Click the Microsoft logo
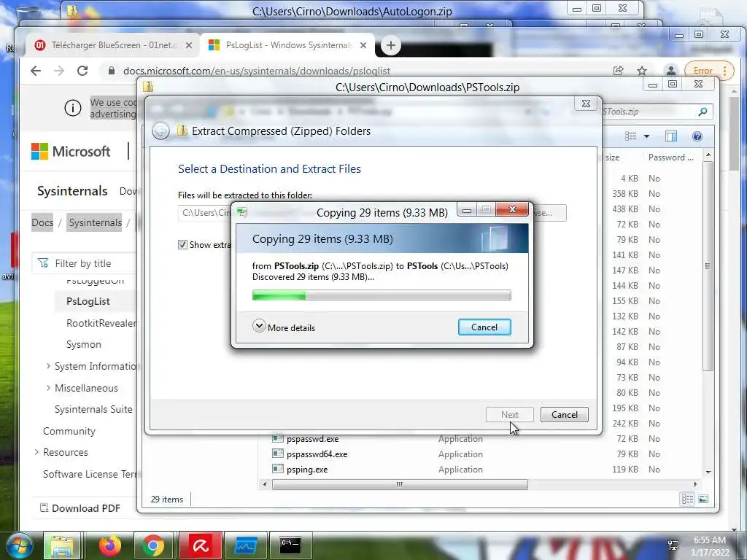The image size is (747, 560). (x=71, y=152)
